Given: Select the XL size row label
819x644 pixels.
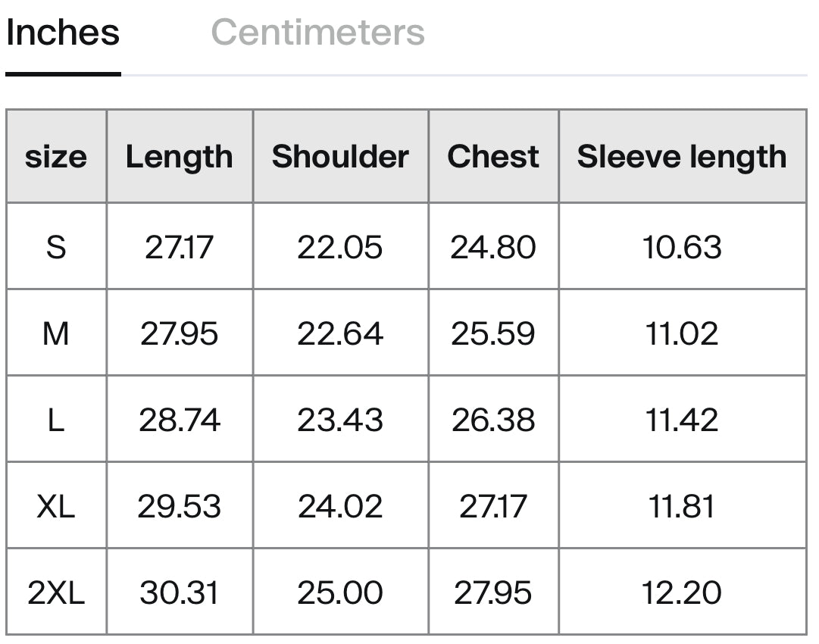Looking at the screenshot, I should pos(56,506).
